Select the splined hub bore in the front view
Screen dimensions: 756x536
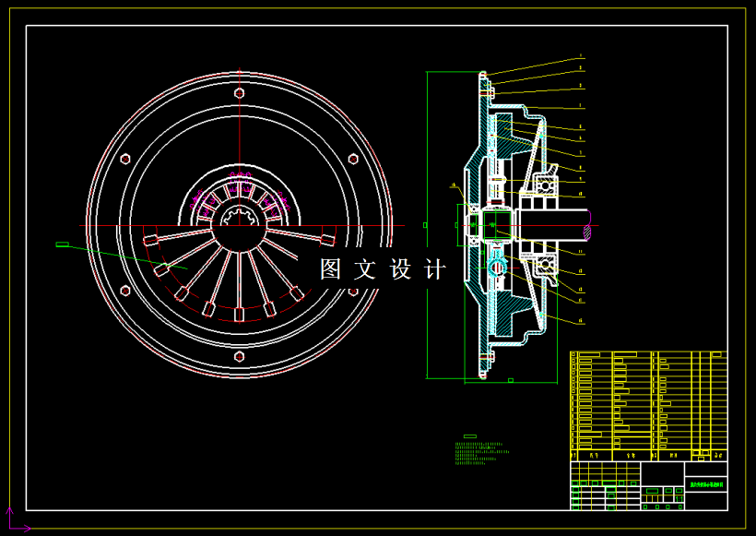[x=240, y=218]
